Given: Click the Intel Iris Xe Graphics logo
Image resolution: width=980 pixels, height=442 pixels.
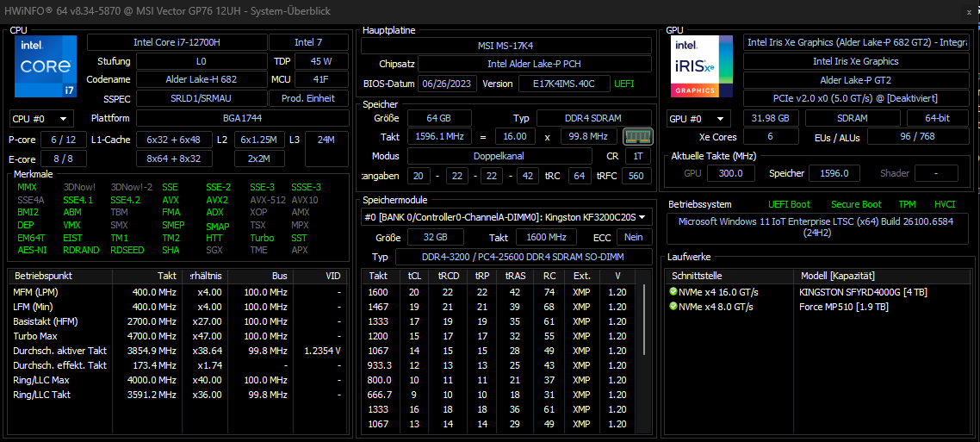Looking at the screenshot, I should (x=702, y=66).
